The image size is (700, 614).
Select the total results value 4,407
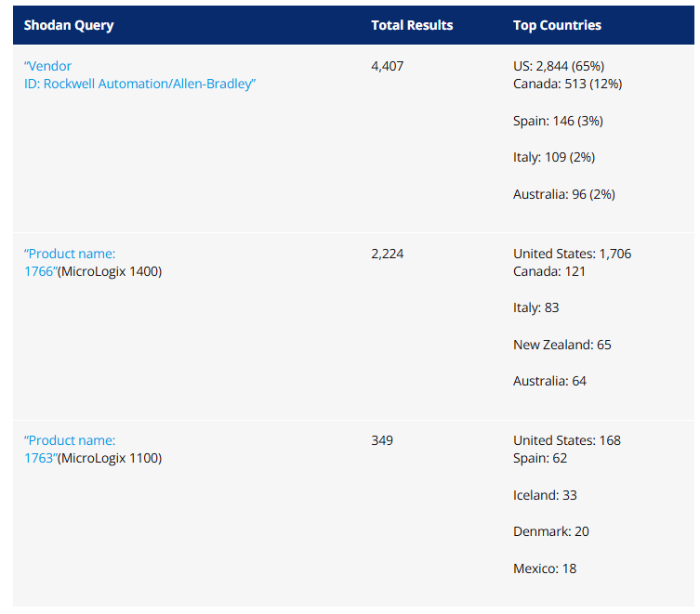pyautogui.click(x=388, y=67)
